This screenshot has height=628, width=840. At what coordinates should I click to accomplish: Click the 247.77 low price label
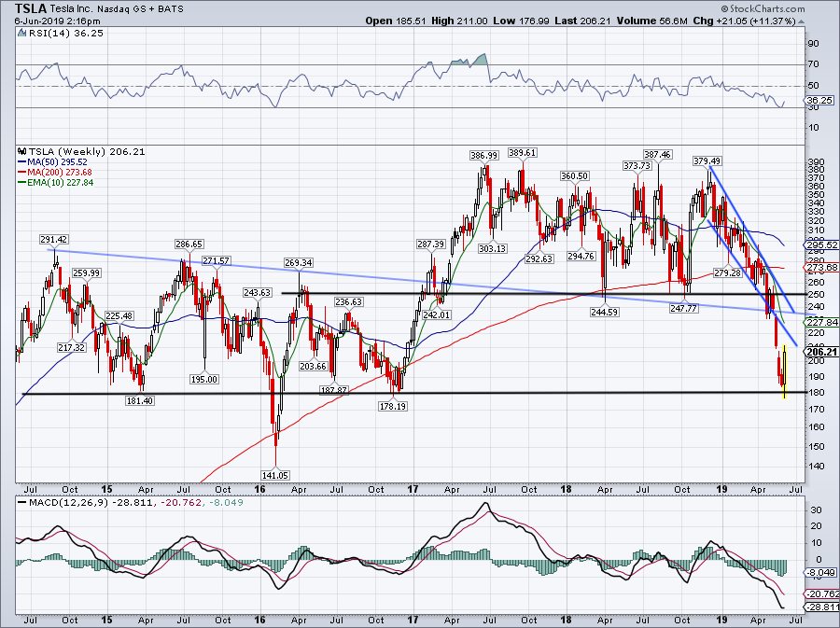683,308
